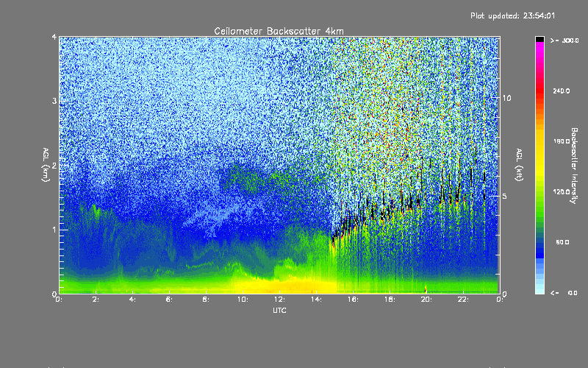Select the "UTC" x-axis label
Image resolution: width=588 pixels, height=368 pixels.
279,310
